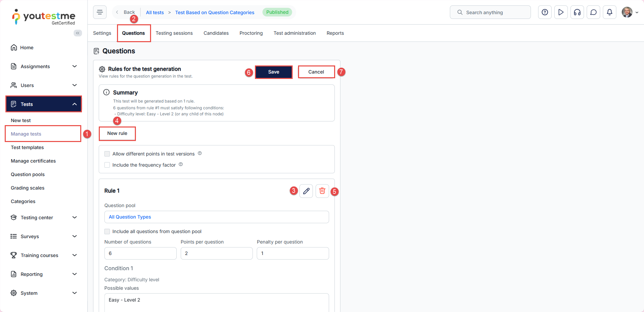Delete Rule 1 using the trash icon
Viewport: 644px width, 312px height.
(322, 191)
